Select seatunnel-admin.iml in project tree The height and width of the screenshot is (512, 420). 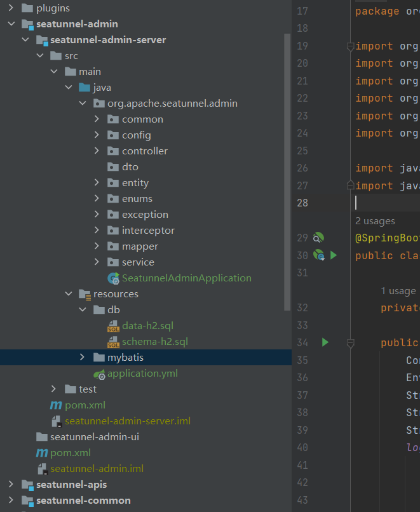point(97,469)
